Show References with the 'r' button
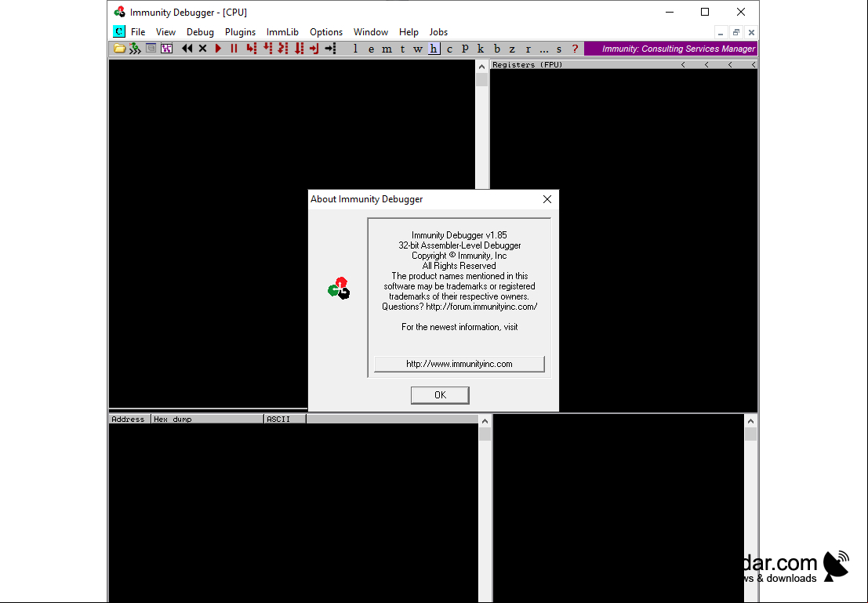Image resolution: width=868 pixels, height=603 pixels. coord(528,49)
